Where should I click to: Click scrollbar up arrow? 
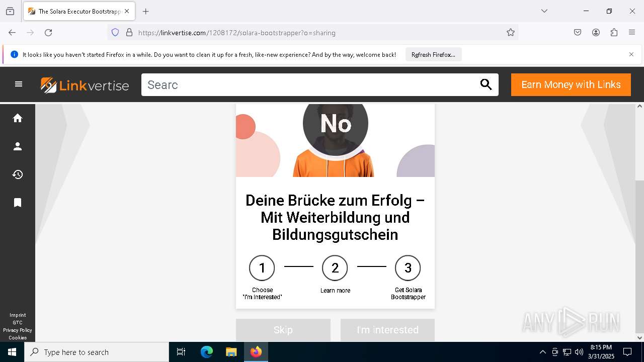coord(639,106)
